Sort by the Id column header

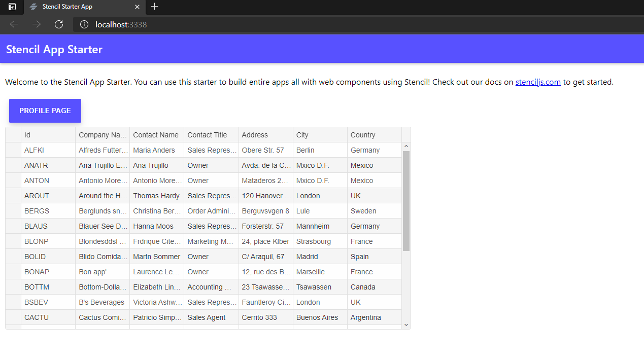[48, 135]
